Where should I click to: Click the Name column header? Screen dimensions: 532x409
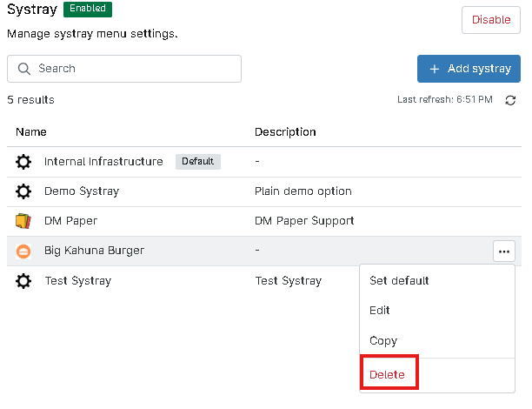(x=30, y=132)
